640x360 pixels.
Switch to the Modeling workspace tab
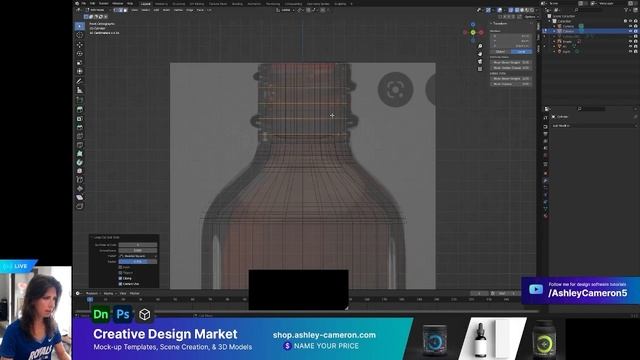click(161, 4)
